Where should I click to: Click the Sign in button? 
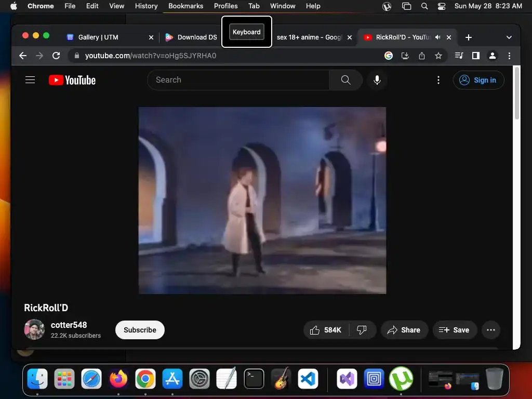click(478, 80)
